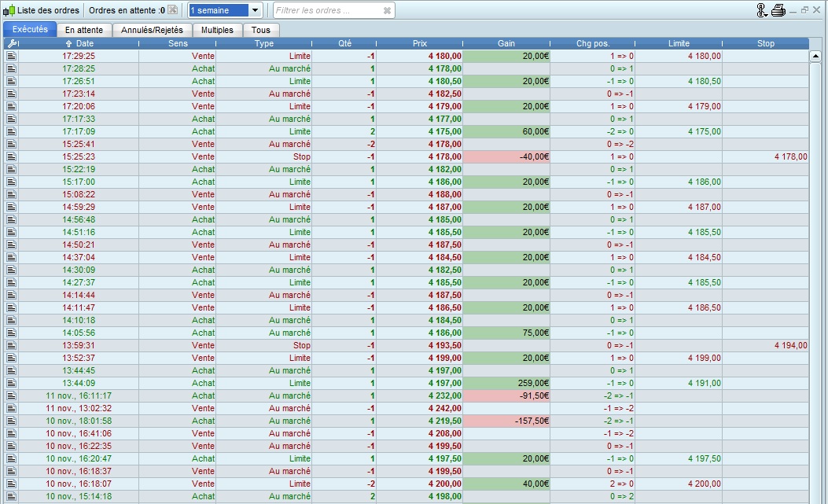Open the chain link icon menu
This screenshot has width=828, height=504.
761,10
